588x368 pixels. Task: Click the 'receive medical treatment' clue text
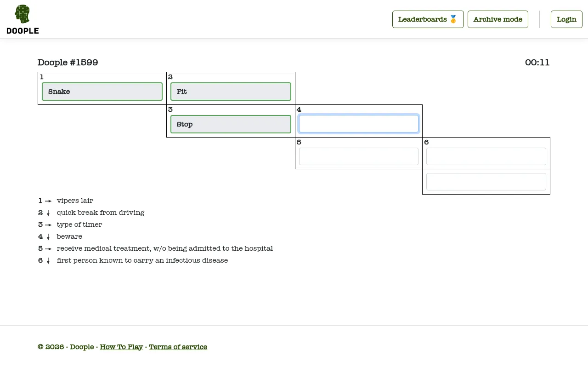(164, 248)
